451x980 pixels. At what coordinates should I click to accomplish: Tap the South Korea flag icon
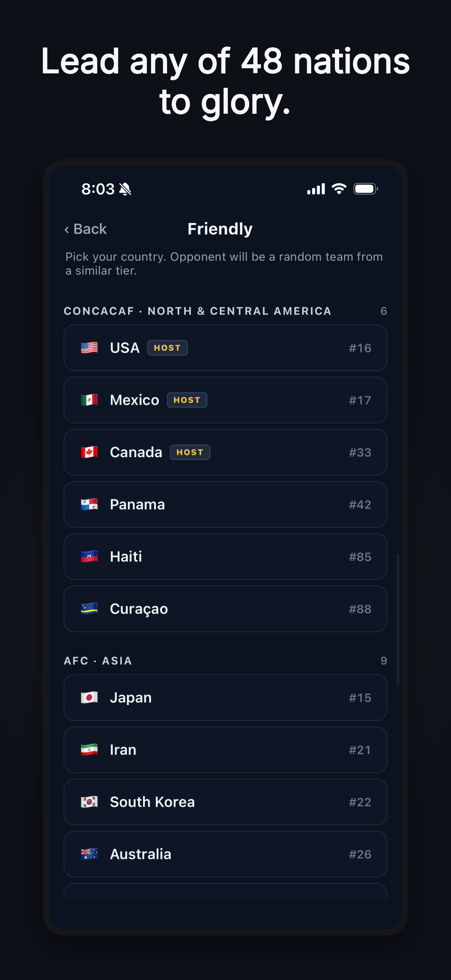pyautogui.click(x=90, y=802)
